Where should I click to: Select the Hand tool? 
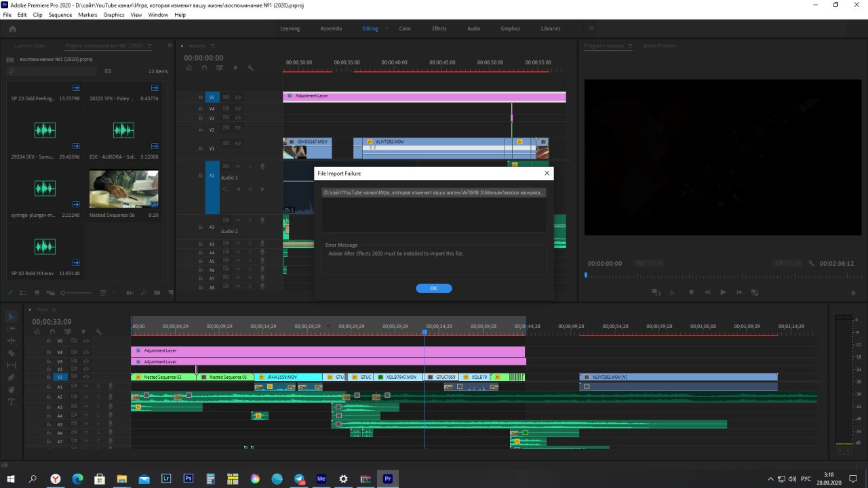(x=11, y=390)
